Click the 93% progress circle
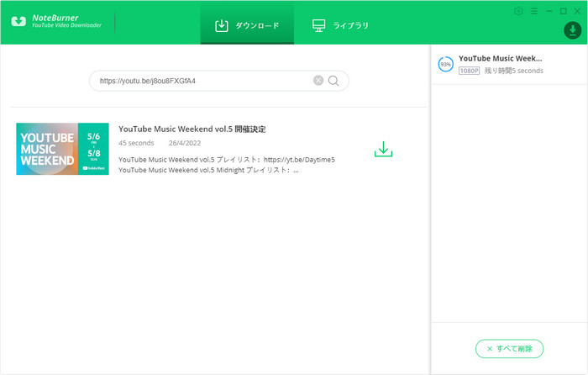 pos(446,64)
